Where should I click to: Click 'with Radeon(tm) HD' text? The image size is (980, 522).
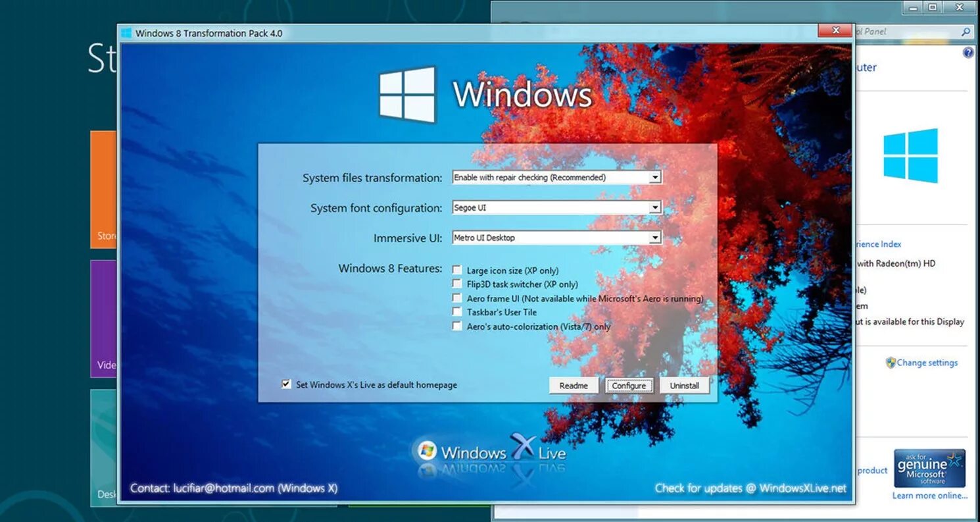tap(896, 264)
